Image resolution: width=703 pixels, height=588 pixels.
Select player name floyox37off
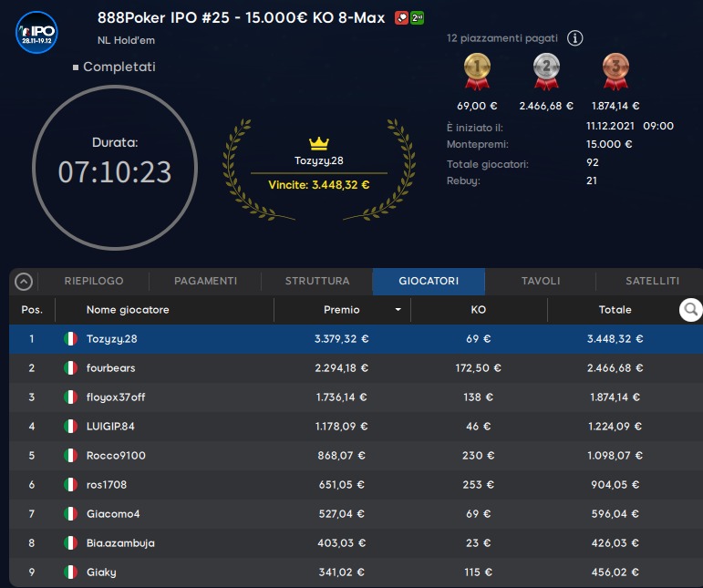(x=116, y=397)
